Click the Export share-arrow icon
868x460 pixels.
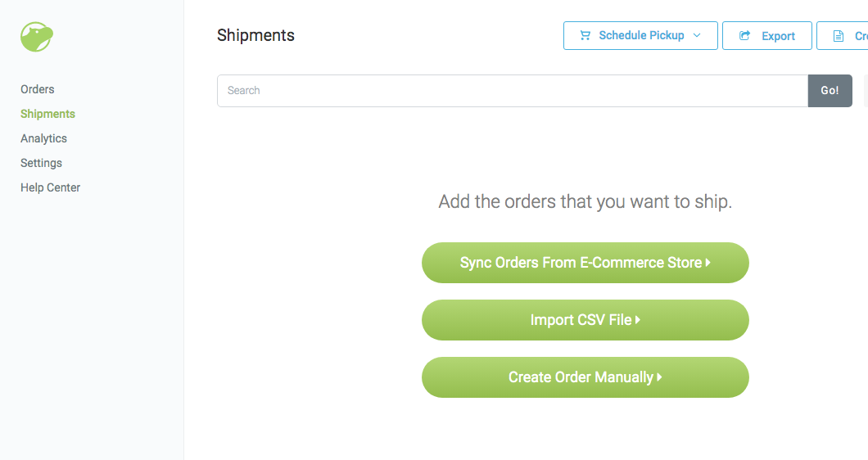(745, 36)
